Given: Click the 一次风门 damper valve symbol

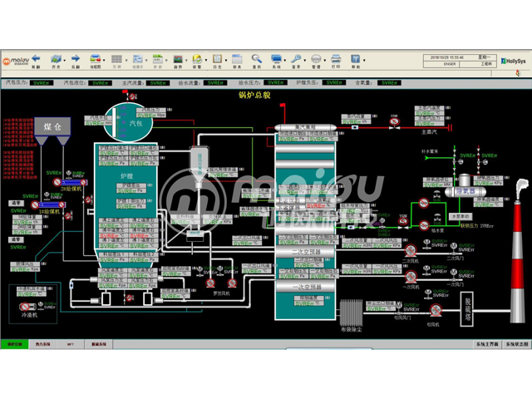Looking at the screenshot, I should (454, 274).
